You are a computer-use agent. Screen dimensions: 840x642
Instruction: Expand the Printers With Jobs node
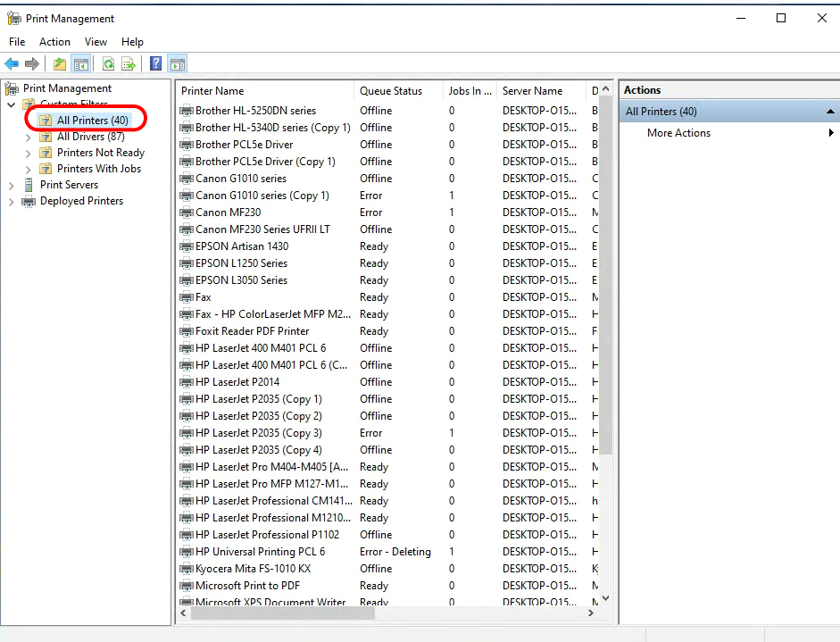29,170
